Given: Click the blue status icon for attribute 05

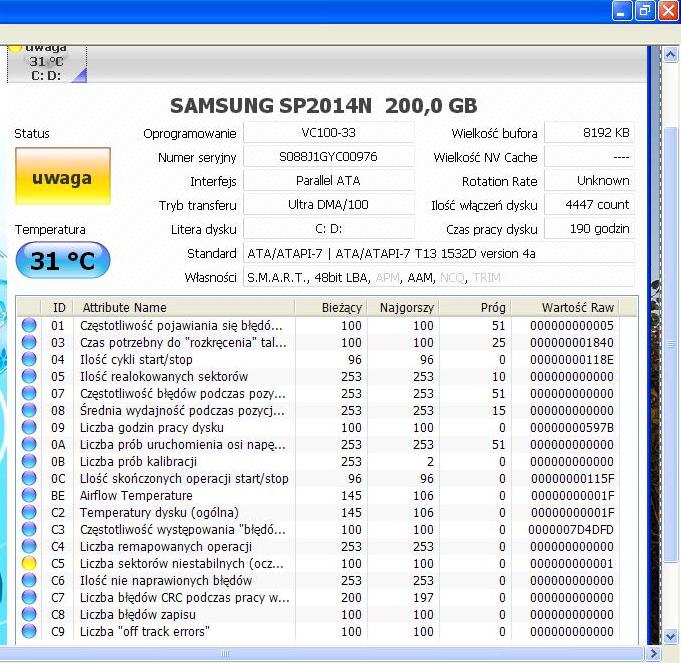Looking at the screenshot, I should 29,376.
